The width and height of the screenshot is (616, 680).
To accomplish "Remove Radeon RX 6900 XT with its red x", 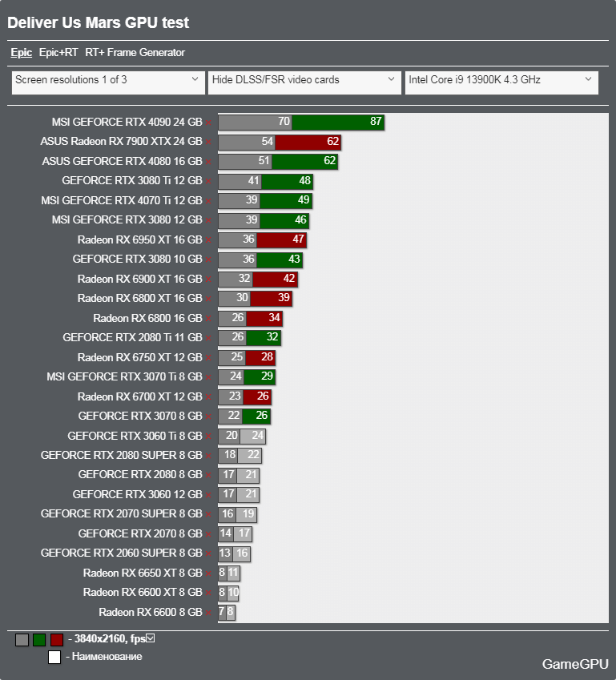I will [208, 280].
